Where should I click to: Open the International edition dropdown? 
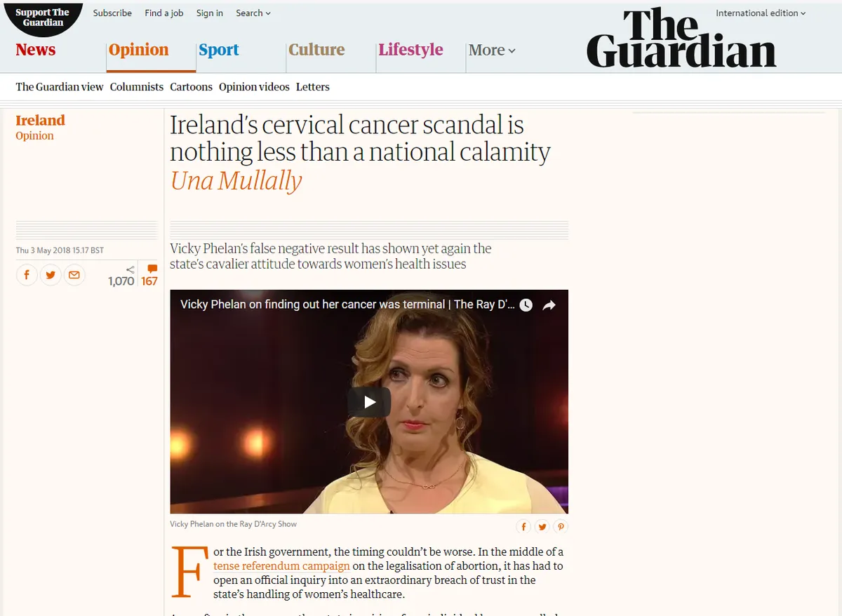pos(761,13)
